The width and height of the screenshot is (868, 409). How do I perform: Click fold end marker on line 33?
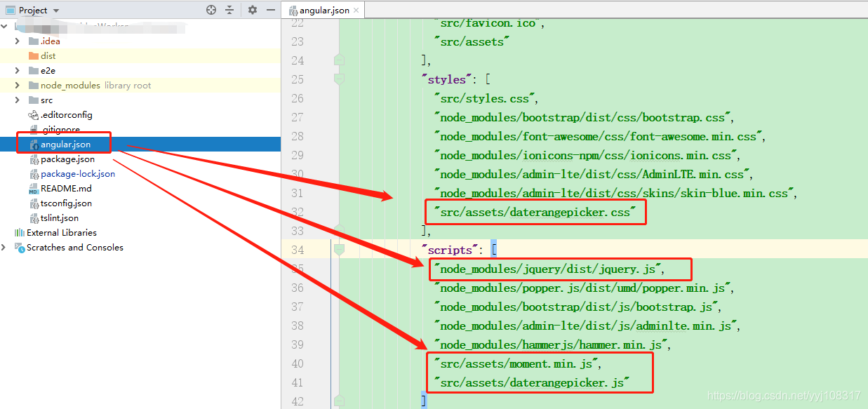point(339,230)
